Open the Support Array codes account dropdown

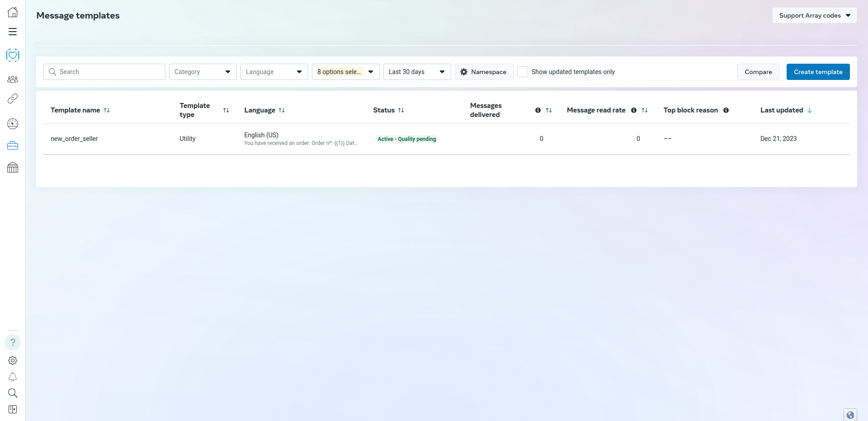click(815, 15)
